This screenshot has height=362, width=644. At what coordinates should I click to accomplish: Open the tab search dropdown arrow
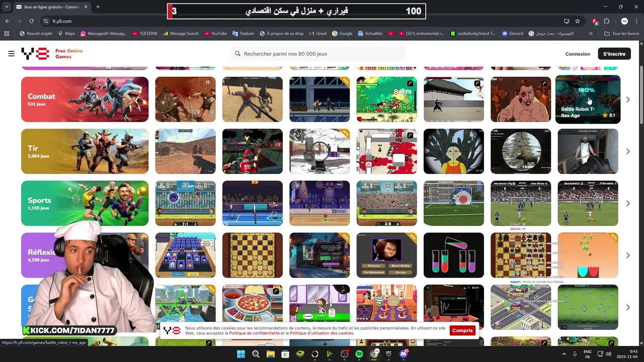pyautogui.click(x=7, y=7)
